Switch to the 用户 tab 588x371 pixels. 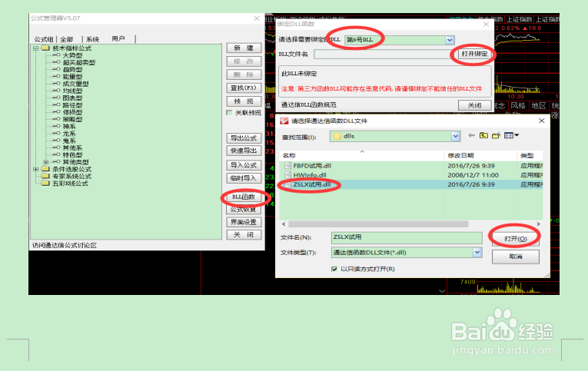118,38
